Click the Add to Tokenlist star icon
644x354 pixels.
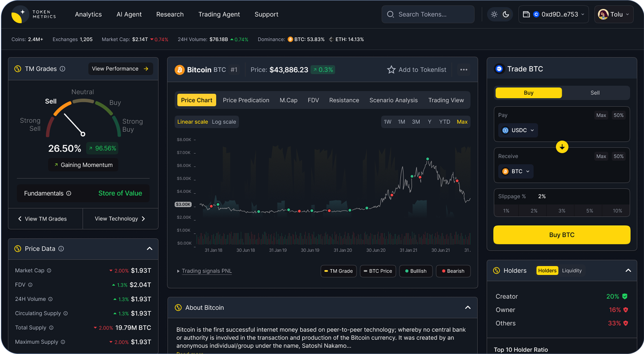tap(391, 70)
